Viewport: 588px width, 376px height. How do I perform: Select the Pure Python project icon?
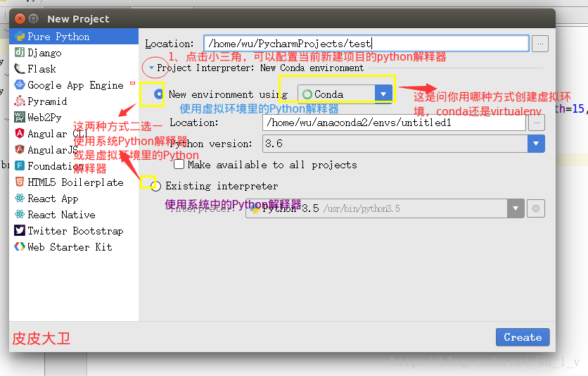[20, 37]
